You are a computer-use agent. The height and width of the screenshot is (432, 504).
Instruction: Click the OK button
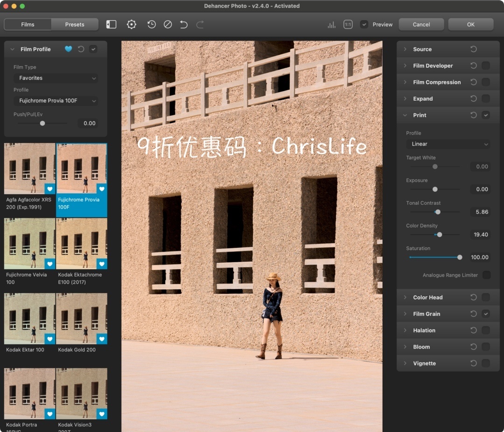[470, 24]
